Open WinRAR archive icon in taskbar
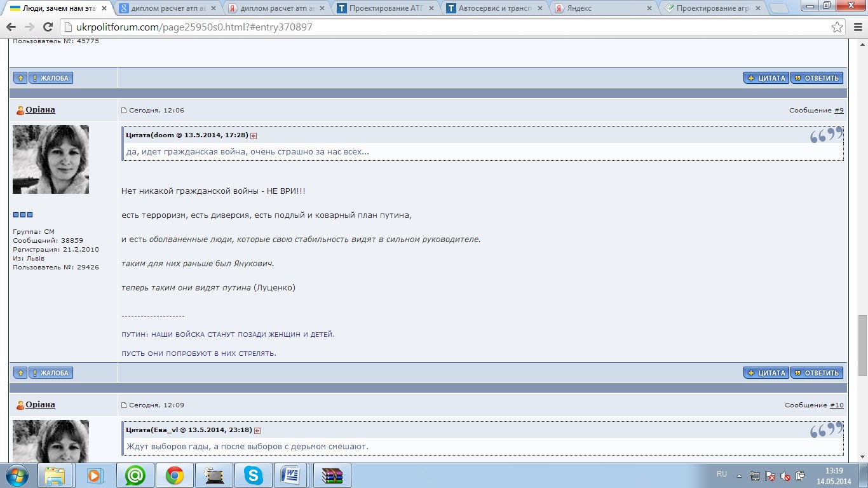 332,475
